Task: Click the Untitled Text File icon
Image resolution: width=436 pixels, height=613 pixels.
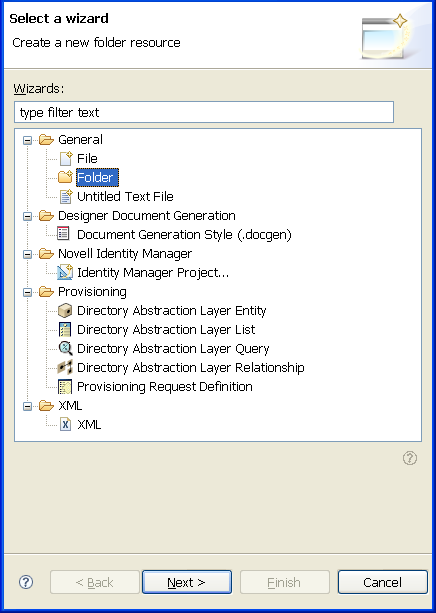Action: tap(66, 196)
